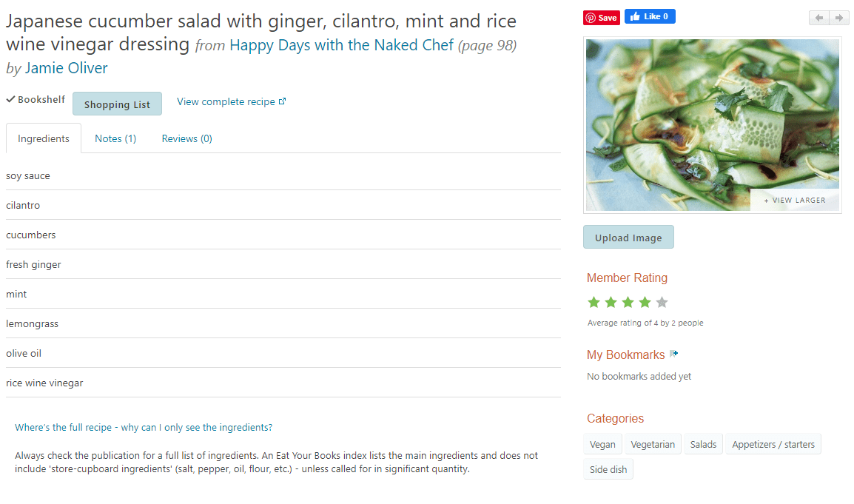Image resolution: width=854 pixels, height=504 pixels.
Task: Toggle the Vegan category tag
Action: coord(602,443)
